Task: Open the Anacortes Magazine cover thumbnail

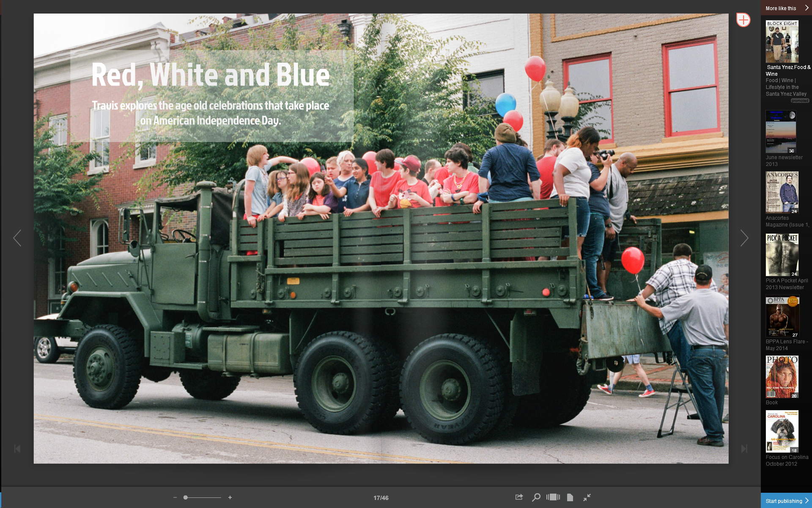Action: [x=782, y=192]
